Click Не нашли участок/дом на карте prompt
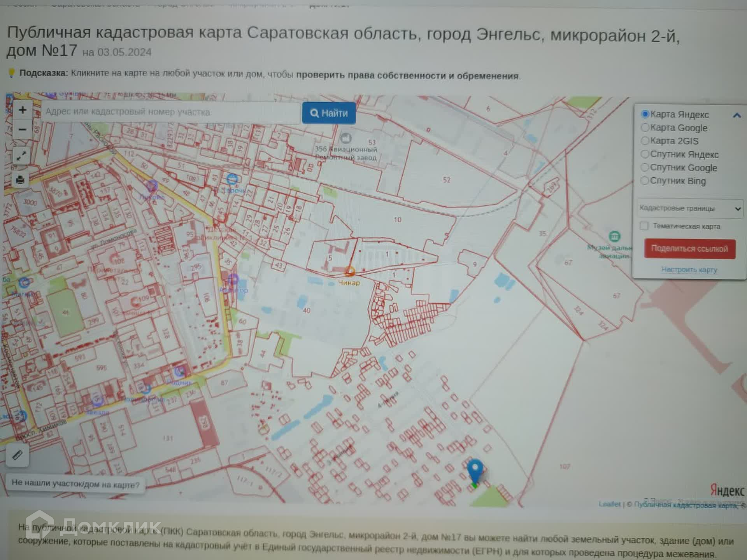The width and height of the screenshot is (747, 560). pyautogui.click(x=75, y=484)
